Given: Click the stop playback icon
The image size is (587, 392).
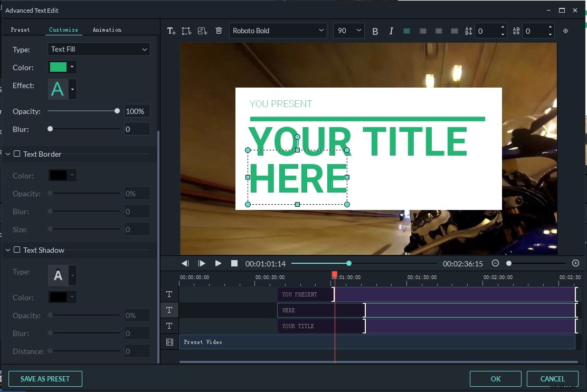Looking at the screenshot, I should click(234, 263).
